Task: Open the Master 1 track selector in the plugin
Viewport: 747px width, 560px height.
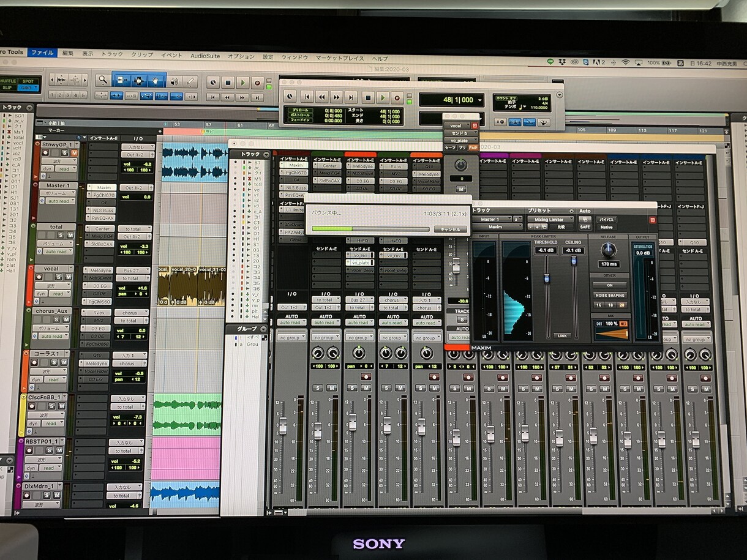Action: point(492,219)
